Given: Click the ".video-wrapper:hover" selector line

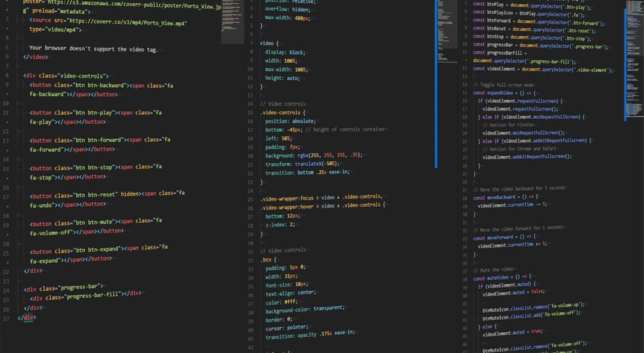Looking at the screenshot, I should pyautogui.click(x=323, y=206).
